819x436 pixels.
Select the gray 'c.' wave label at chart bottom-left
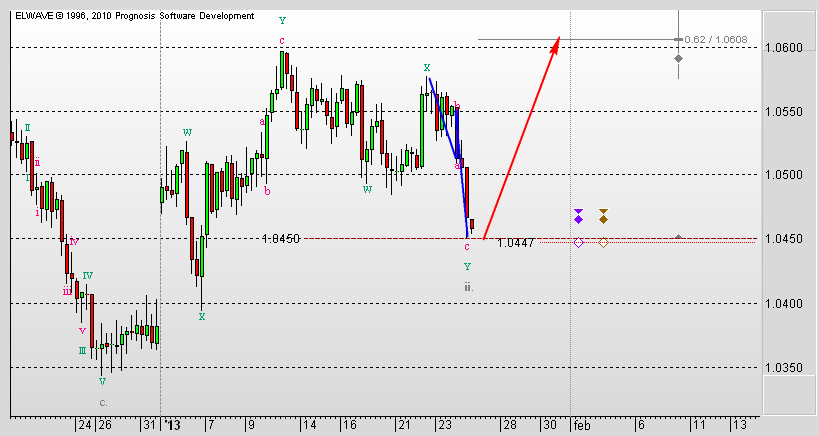coord(103,403)
